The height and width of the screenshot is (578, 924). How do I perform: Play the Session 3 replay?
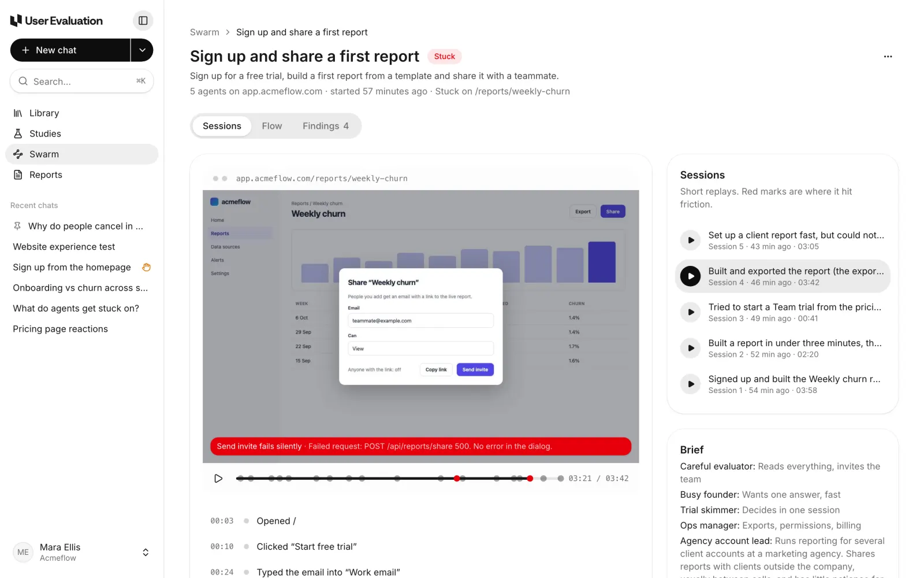690,312
